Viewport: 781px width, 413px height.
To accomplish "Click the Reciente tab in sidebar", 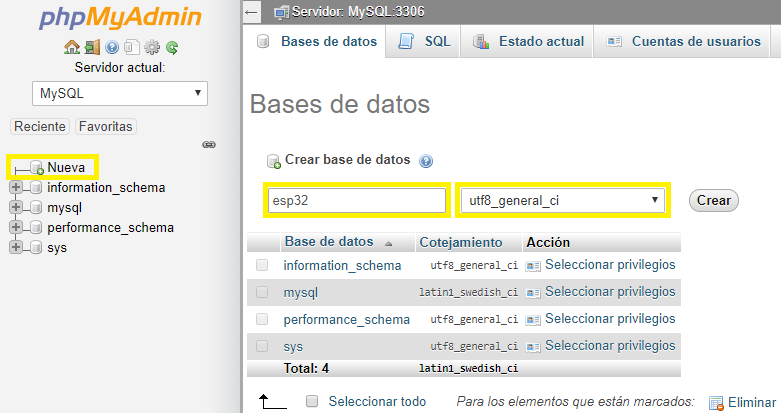I will pyautogui.click(x=40, y=127).
